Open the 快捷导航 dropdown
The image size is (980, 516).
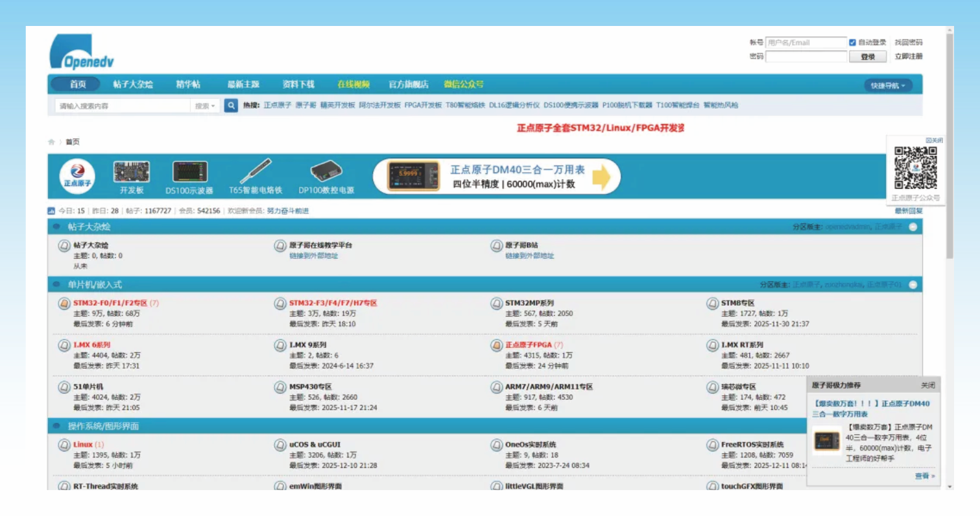[888, 86]
